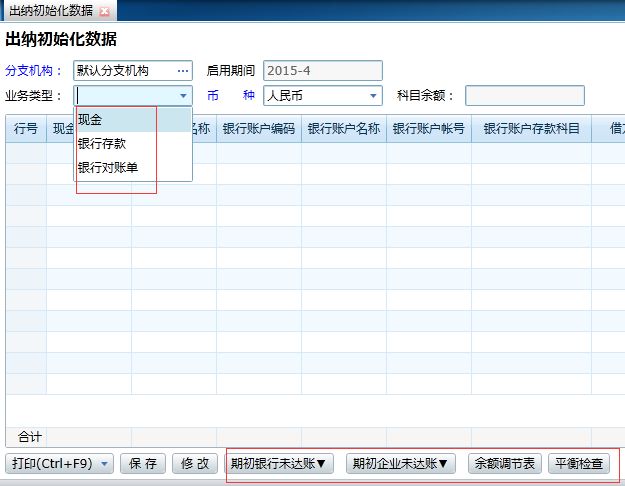Click the 银行账户名称 column header
This screenshot has height=486, width=625.
pos(344,129)
